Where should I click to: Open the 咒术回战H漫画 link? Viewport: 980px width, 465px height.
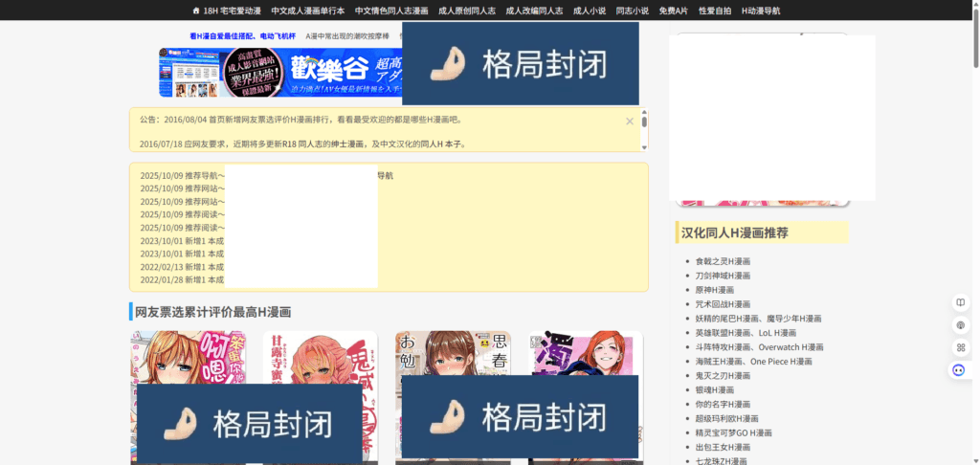pyautogui.click(x=723, y=304)
